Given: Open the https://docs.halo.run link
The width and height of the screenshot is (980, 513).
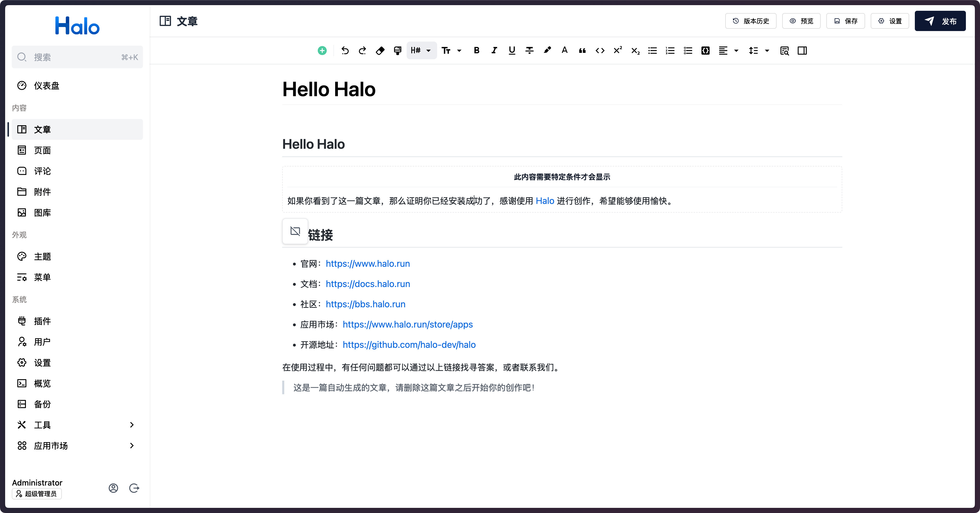Looking at the screenshot, I should pos(367,284).
